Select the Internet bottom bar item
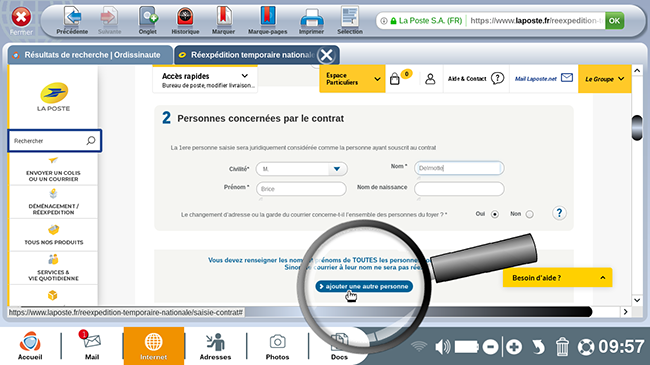The height and width of the screenshot is (365, 650). tap(153, 346)
